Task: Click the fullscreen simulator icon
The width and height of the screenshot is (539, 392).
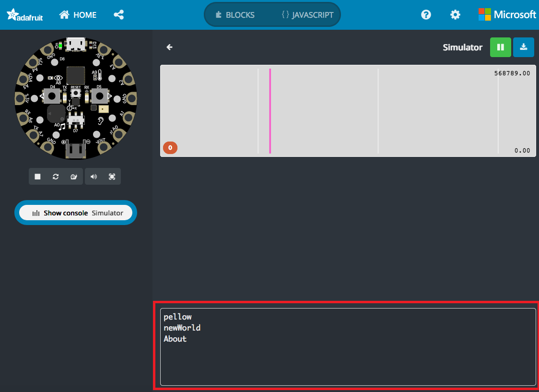Action: [112, 177]
